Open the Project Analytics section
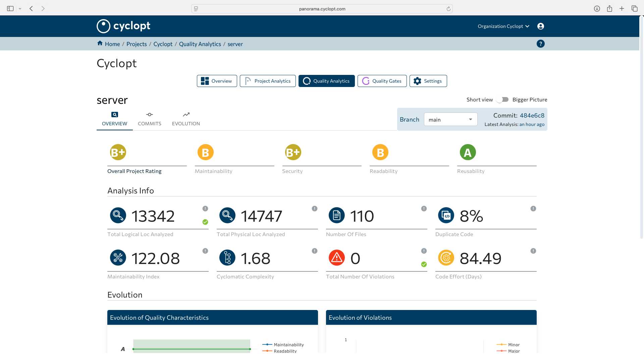 (x=268, y=81)
